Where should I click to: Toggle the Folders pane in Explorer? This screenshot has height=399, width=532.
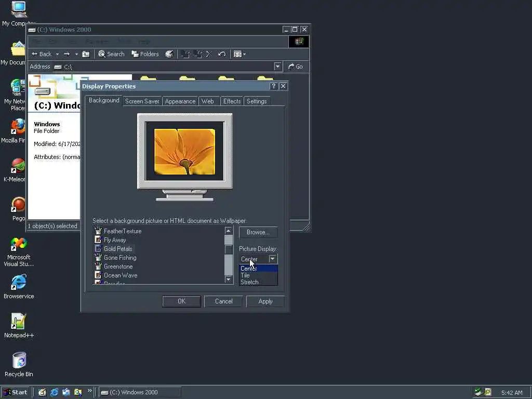point(145,54)
